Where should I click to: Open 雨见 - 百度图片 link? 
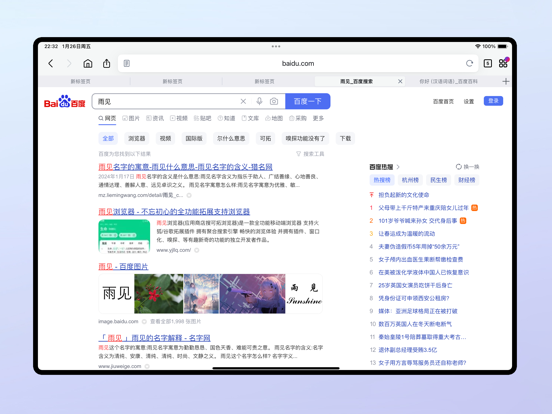[x=123, y=266]
